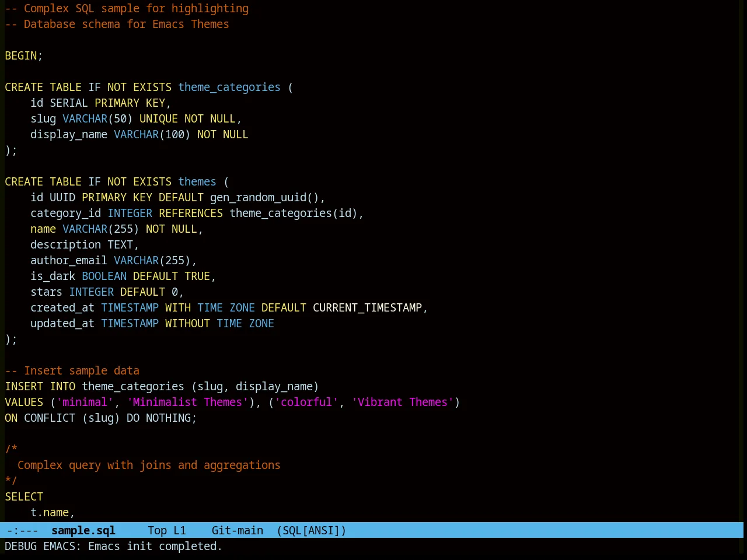Viewport: 747px width, 560px height.
Task: Click 'stars' column name
Action: [x=46, y=292]
